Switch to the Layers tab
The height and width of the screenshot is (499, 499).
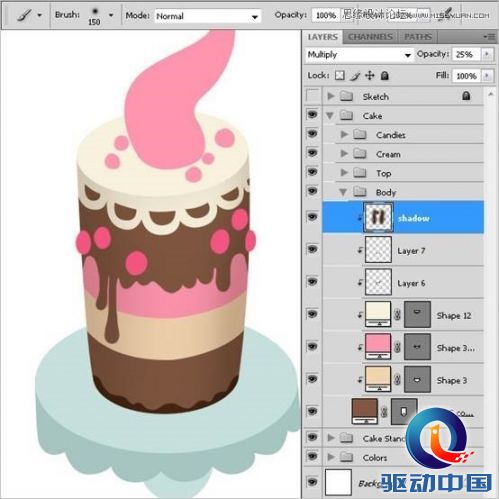322,37
